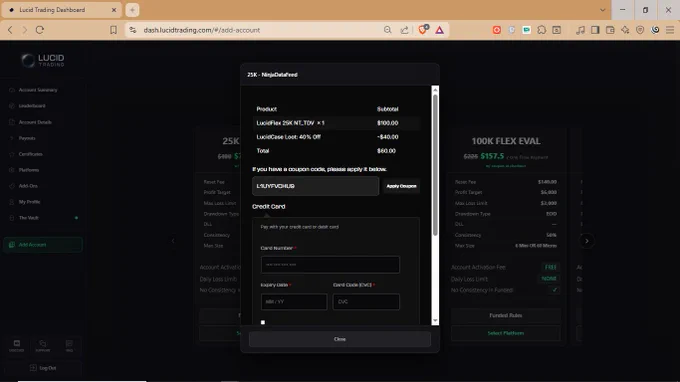680x382 pixels.
Task: Open Certificates in sidebar
Action: pyautogui.click(x=30, y=154)
